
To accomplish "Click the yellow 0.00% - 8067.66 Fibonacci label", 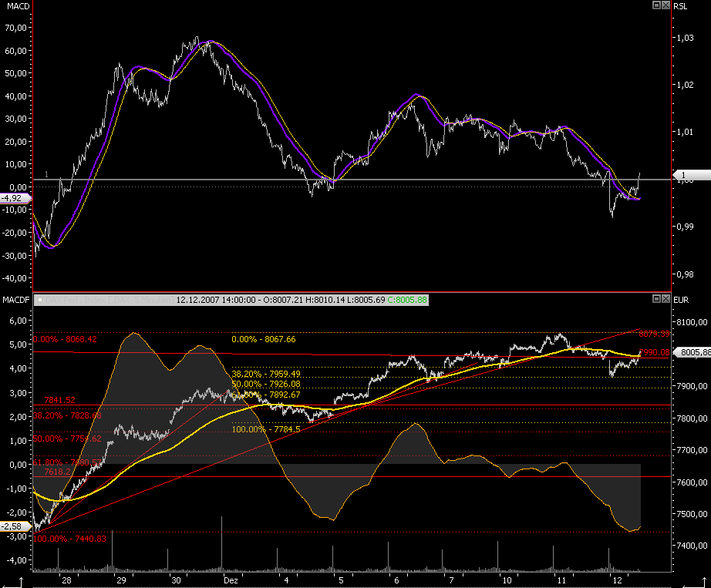I will pos(264,339).
